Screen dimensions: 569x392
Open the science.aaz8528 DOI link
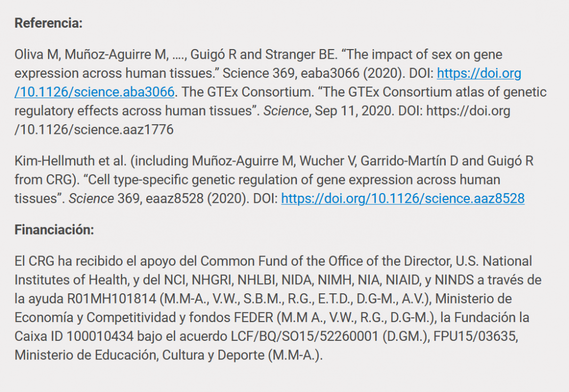(x=403, y=198)
